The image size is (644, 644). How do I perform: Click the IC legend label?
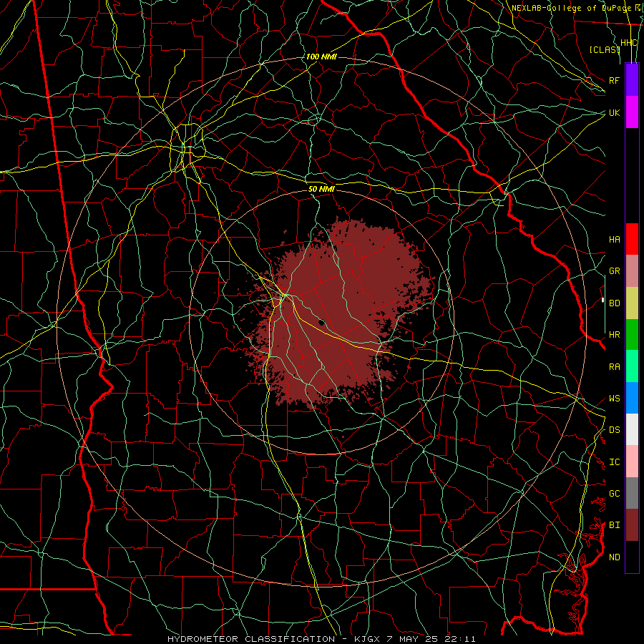pos(614,462)
